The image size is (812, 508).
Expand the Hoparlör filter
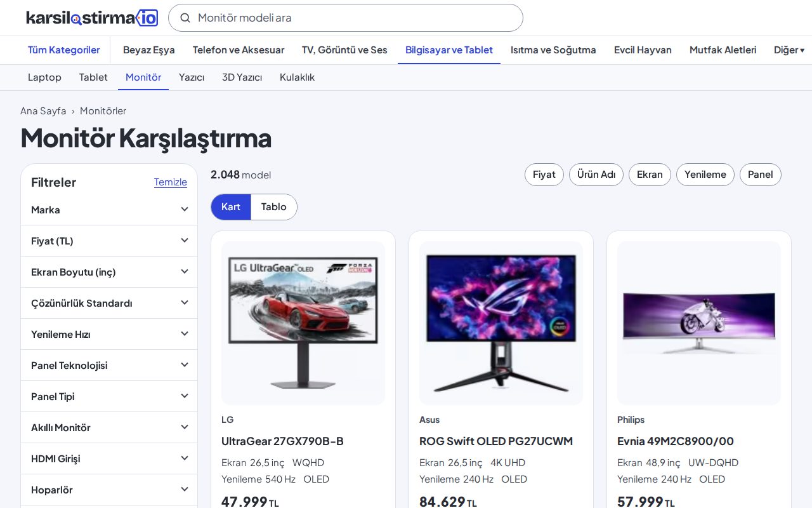pos(109,490)
